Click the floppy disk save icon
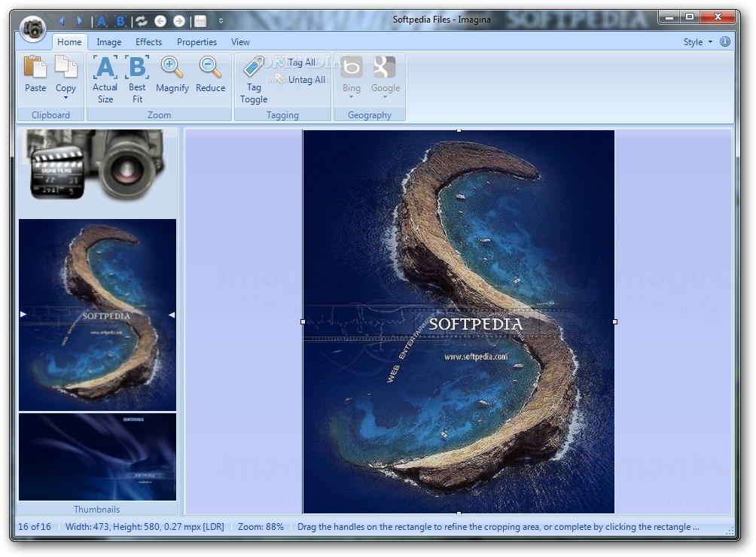Image resolution: width=756 pixels, height=557 pixels. (200, 21)
